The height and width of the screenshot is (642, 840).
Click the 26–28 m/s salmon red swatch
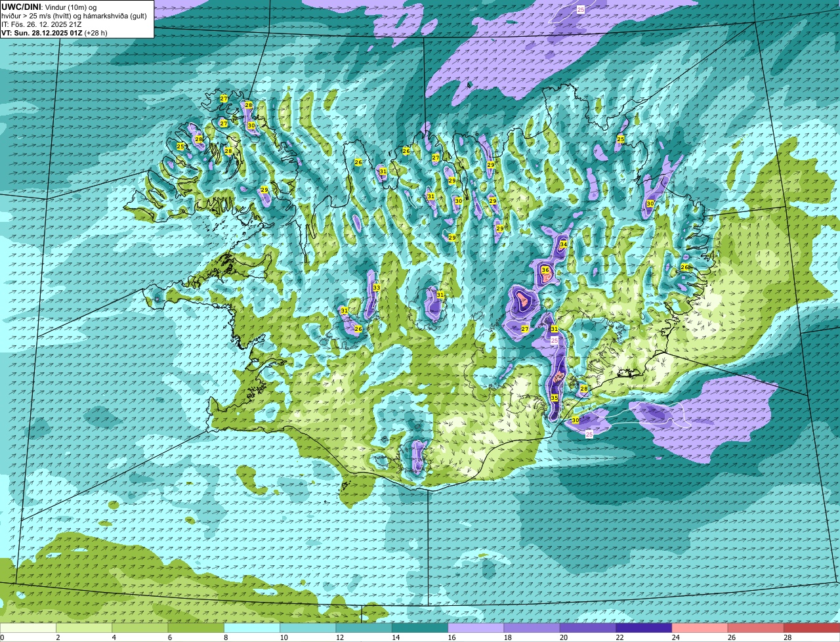tap(756, 628)
